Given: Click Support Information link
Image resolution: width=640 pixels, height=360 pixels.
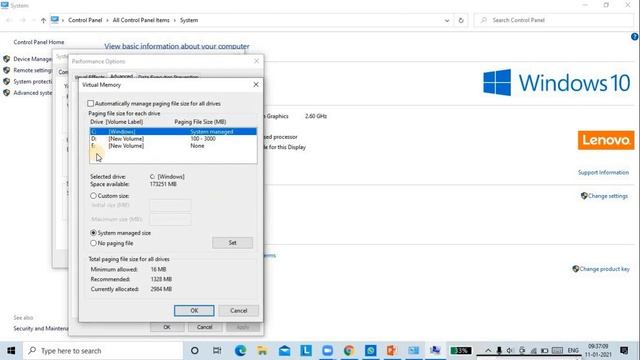Looking at the screenshot, I should click(x=603, y=173).
